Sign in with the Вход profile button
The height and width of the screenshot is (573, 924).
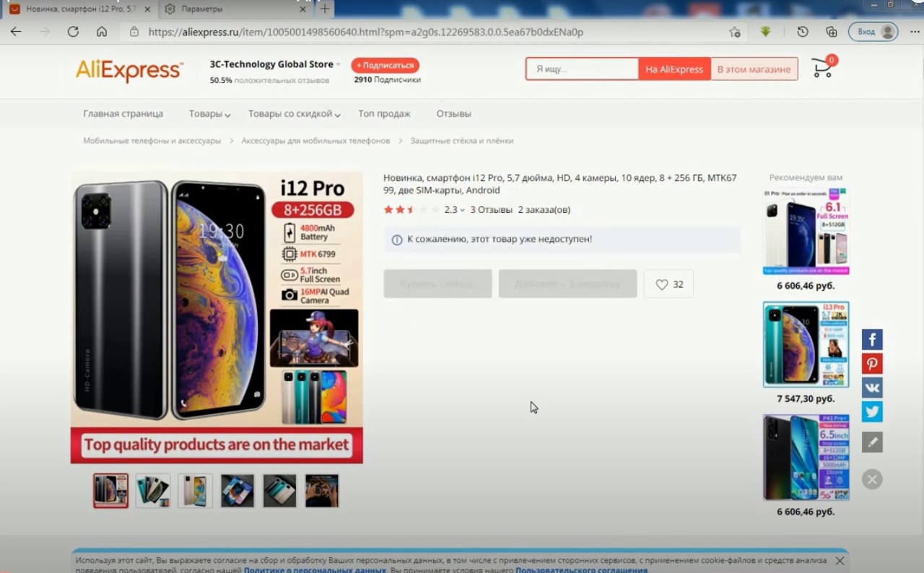tap(873, 32)
